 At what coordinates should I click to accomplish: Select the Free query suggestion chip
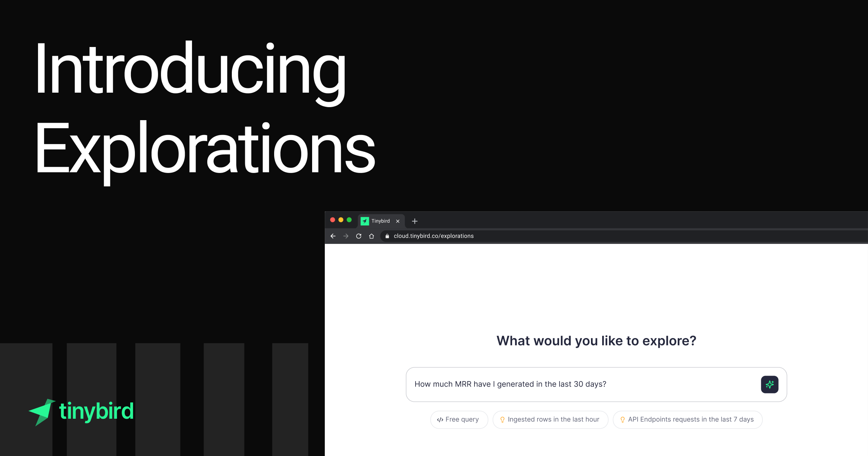[x=459, y=419]
